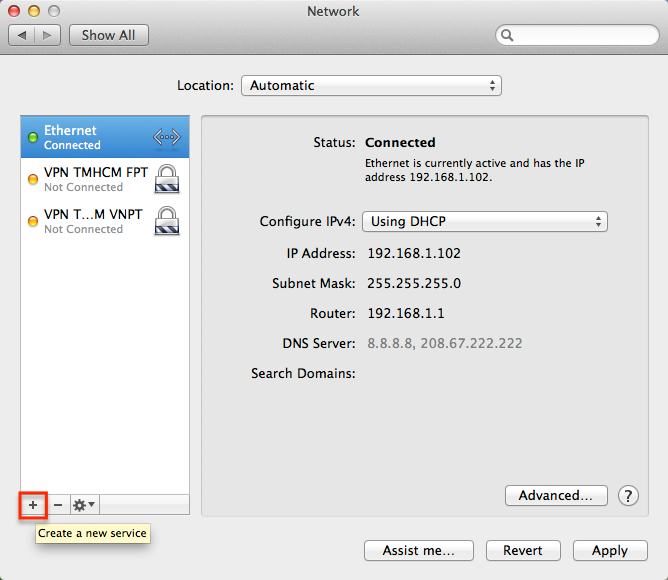Click the minus button to remove service

tap(57, 505)
